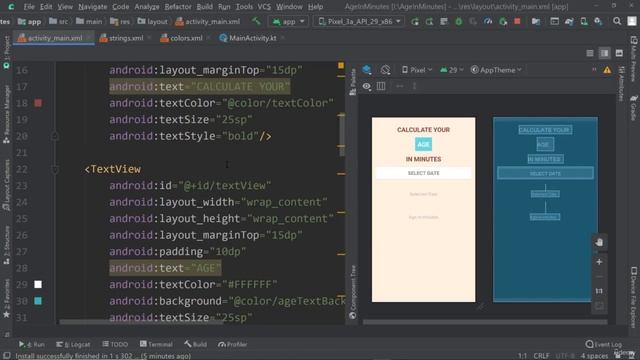Toggle the fold marker at line 20
The image size is (640, 360).
pyautogui.click(x=55, y=136)
